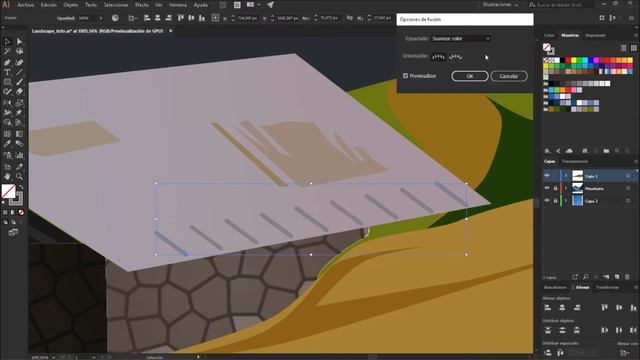Screen dimensions: 640x360
Task: Switch to the Alinear tab
Action: [582, 287]
